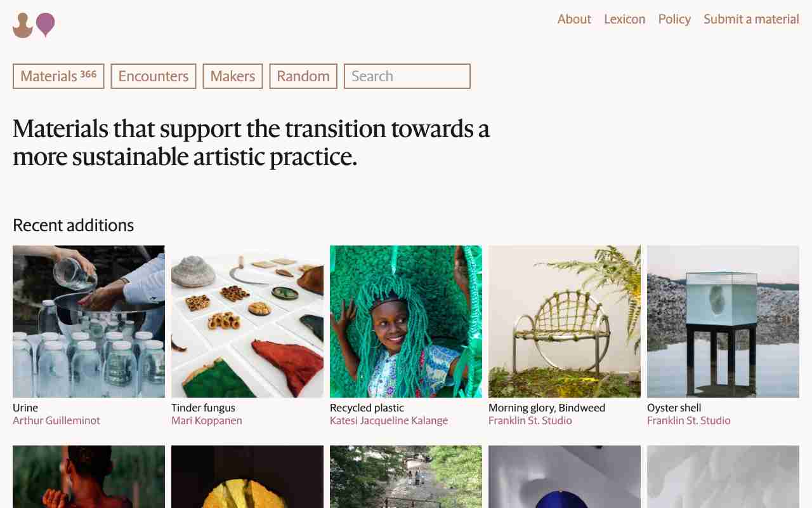View the Morning glory, Bindweed chair image
Viewport: 812px width, 508px height.
[x=565, y=321]
